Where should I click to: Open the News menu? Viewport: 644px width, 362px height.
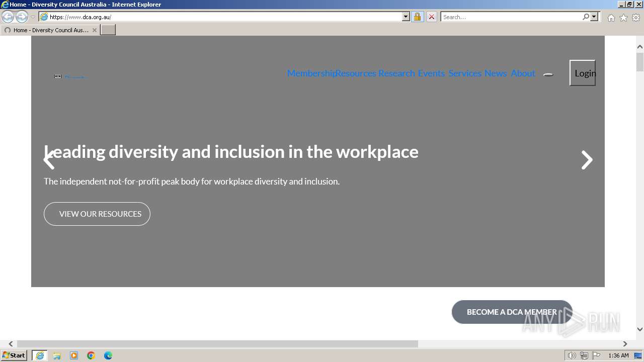point(496,73)
